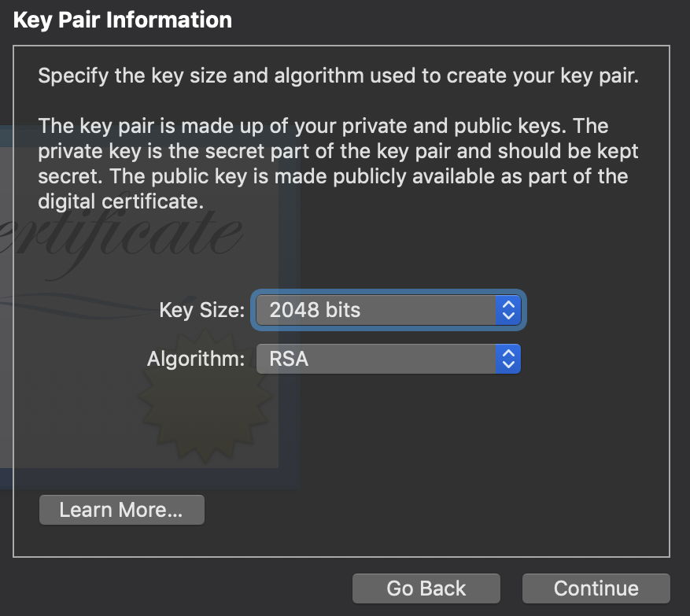Select the "RSA" value text
The height and width of the screenshot is (616, 690).
pos(289,360)
